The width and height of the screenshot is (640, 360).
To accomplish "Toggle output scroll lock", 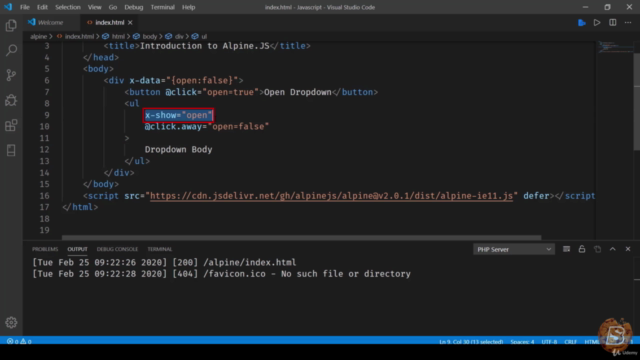I will pos(582,249).
